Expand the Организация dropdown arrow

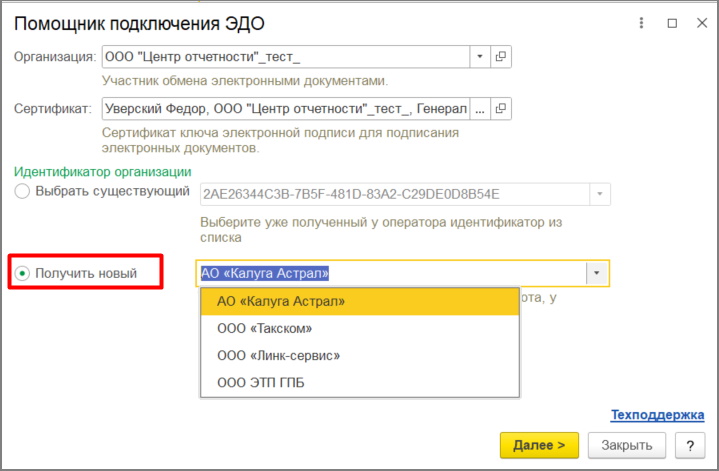tap(480, 56)
